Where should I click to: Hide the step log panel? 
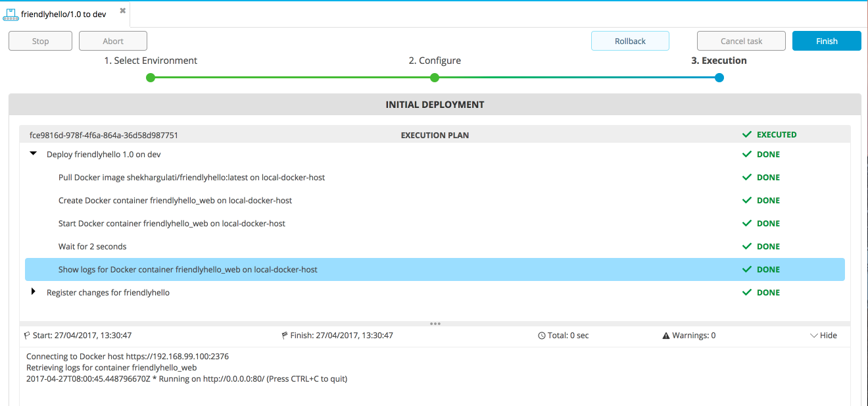click(823, 336)
